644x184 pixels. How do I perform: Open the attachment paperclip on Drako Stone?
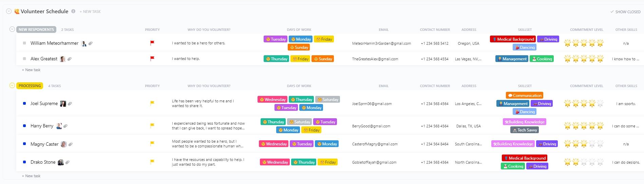coord(68,162)
